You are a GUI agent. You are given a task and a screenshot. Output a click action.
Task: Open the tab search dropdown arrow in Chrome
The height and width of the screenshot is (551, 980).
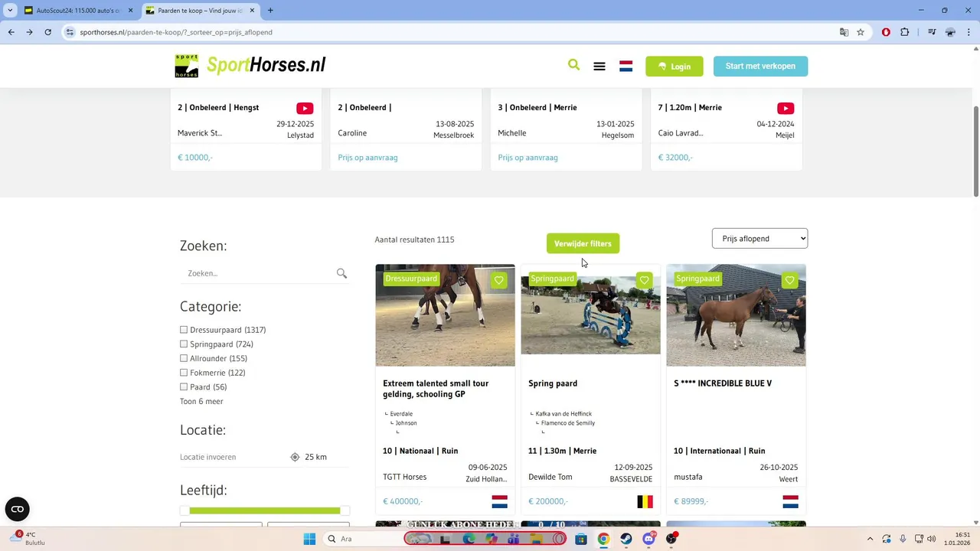pos(10,11)
